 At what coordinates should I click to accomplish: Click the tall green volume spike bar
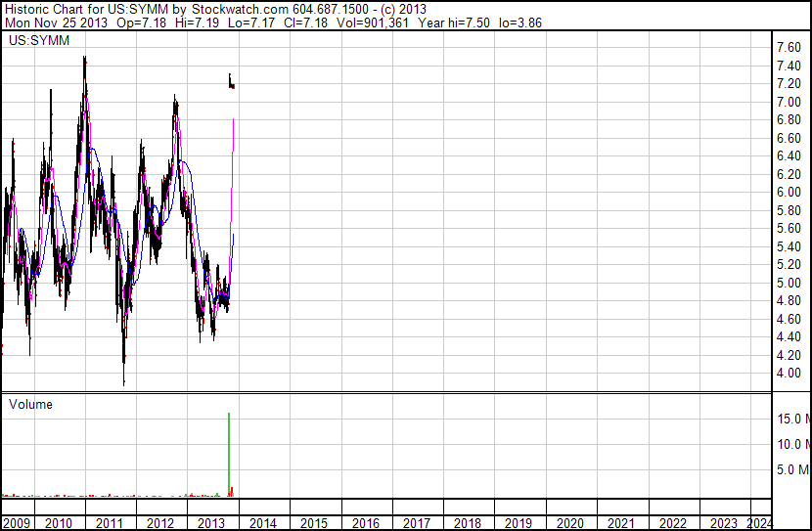[x=229, y=455]
